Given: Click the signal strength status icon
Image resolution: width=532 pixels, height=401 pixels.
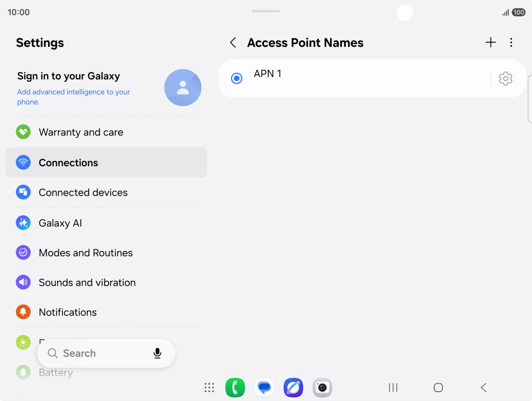Looking at the screenshot, I should pos(506,13).
